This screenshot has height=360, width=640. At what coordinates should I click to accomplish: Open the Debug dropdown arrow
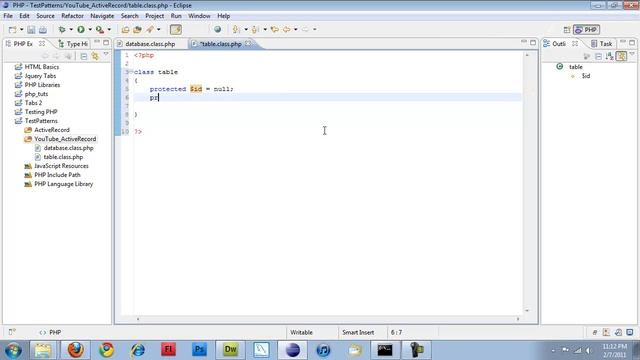pos(71,29)
